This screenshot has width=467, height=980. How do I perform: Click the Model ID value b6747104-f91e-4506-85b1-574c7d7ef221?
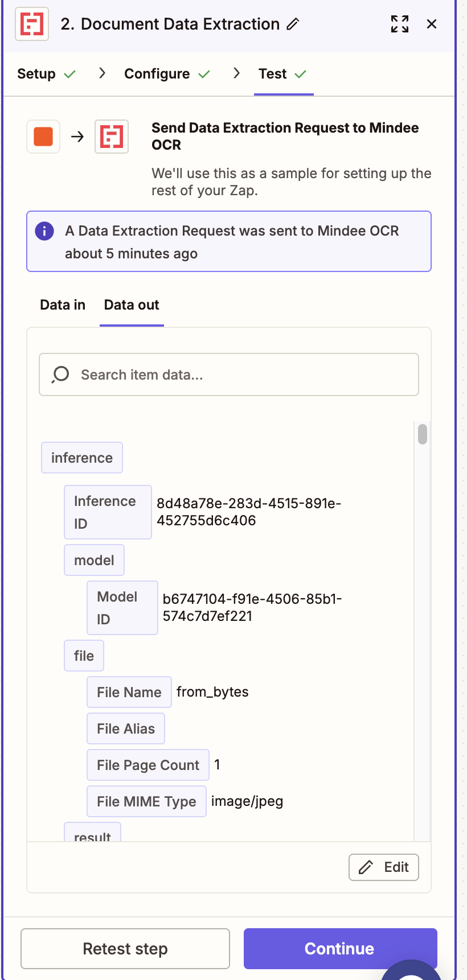(252, 607)
